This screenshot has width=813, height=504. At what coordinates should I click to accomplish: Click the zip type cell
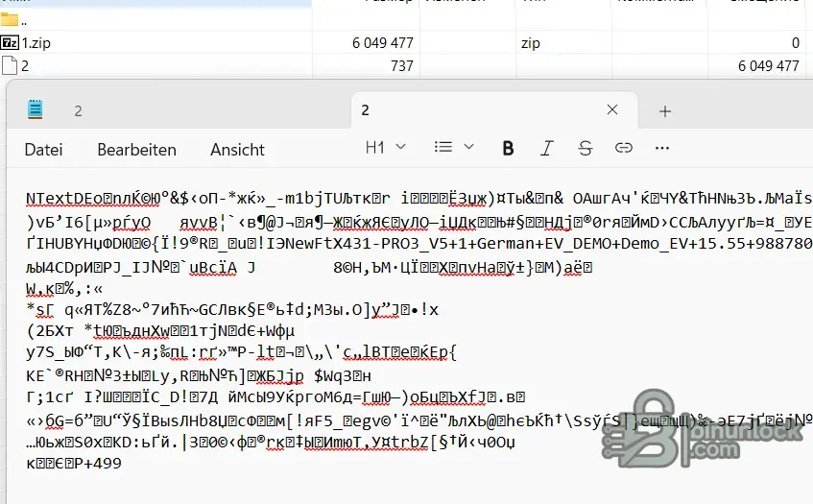[x=531, y=43]
